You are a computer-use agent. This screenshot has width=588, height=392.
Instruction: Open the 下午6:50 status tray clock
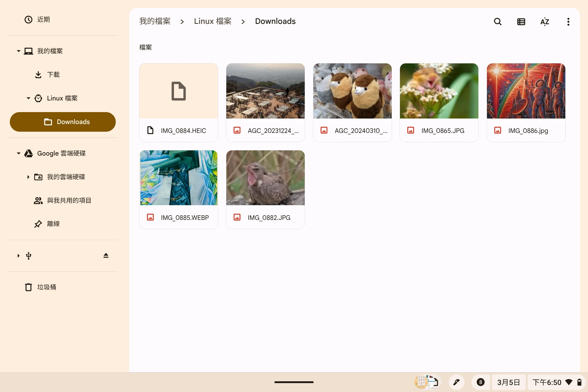pos(547,382)
